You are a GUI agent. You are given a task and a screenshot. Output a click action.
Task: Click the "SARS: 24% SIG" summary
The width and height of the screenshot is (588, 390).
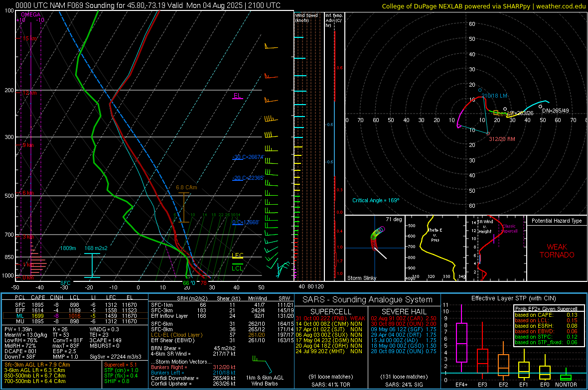[404, 385]
